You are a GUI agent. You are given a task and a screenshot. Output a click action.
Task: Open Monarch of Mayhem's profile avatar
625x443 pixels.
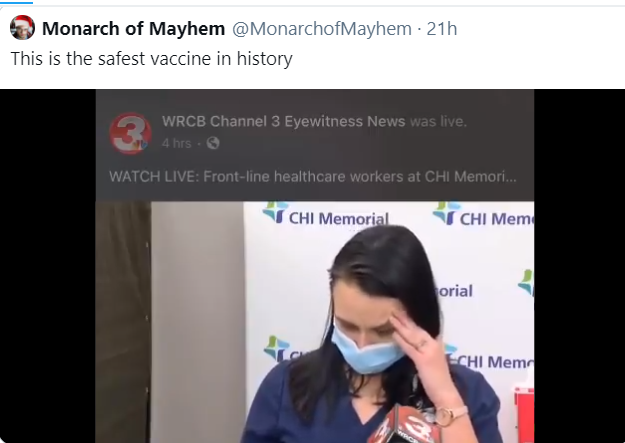pos(22,28)
